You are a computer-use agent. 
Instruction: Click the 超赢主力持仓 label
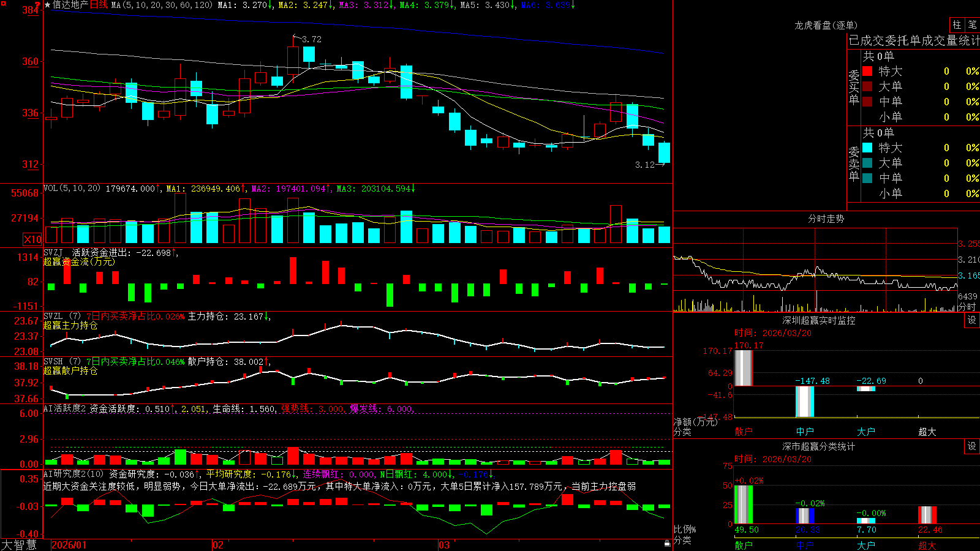(x=70, y=325)
